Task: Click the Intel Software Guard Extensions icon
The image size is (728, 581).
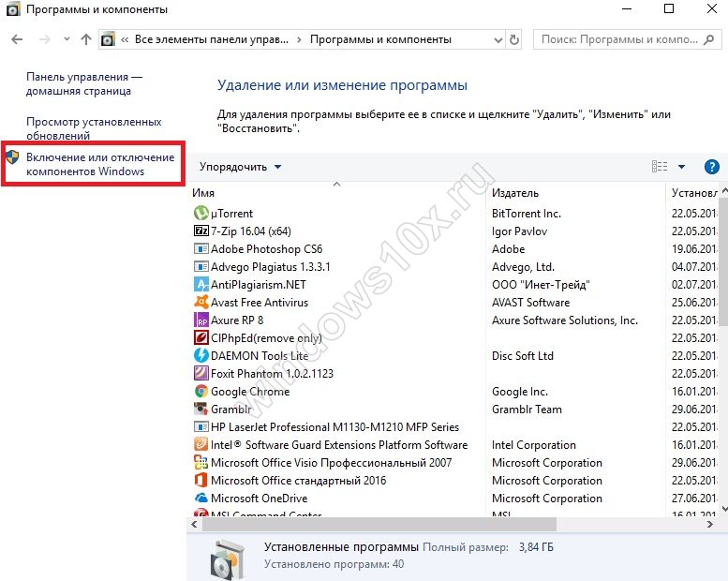Action: pyautogui.click(x=201, y=444)
